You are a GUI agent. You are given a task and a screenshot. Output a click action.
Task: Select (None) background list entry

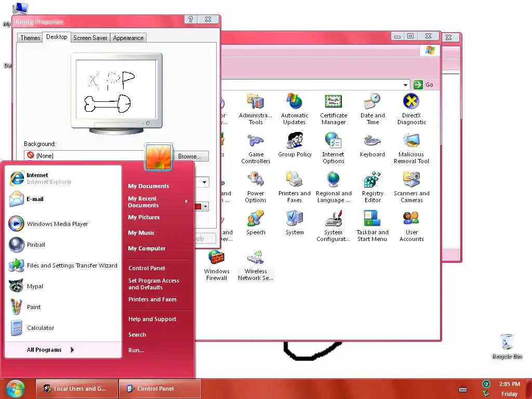(x=84, y=156)
